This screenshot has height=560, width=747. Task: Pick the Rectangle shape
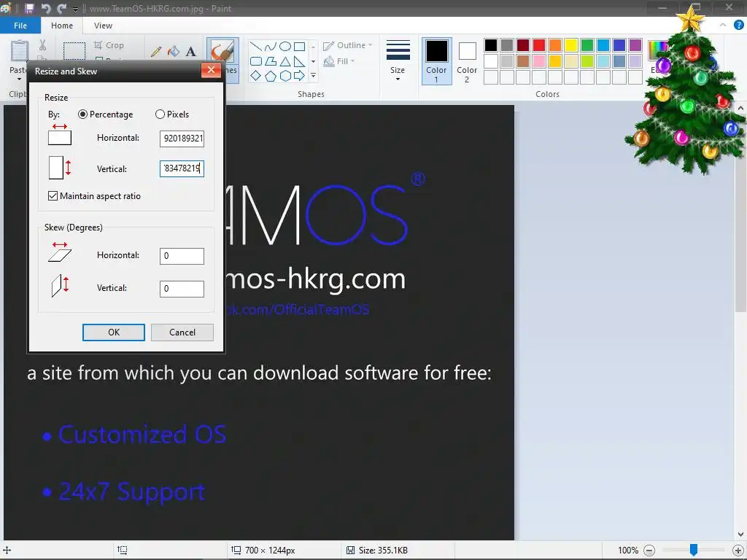coord(299,46)
